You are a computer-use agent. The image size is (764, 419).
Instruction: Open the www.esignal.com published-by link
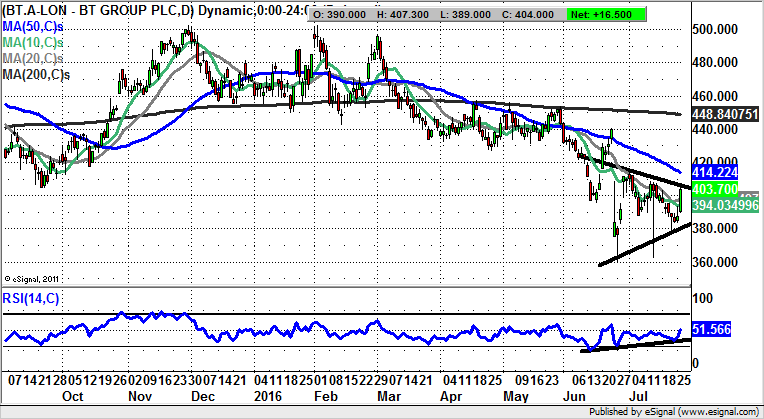(704, 411)
